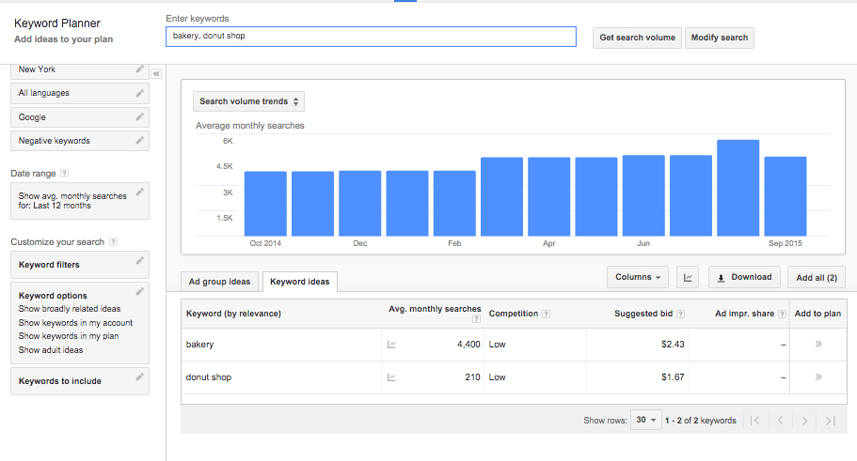
Task: Click Modify search button
Action: (719, 38)
